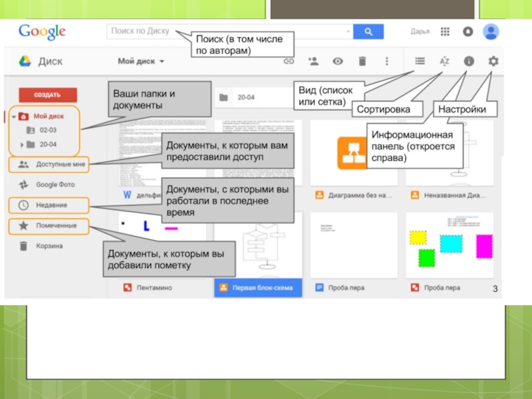Click the people icon of Доступные мне
Viewport: 532px width, 399px height.
(x=23, y=164)
